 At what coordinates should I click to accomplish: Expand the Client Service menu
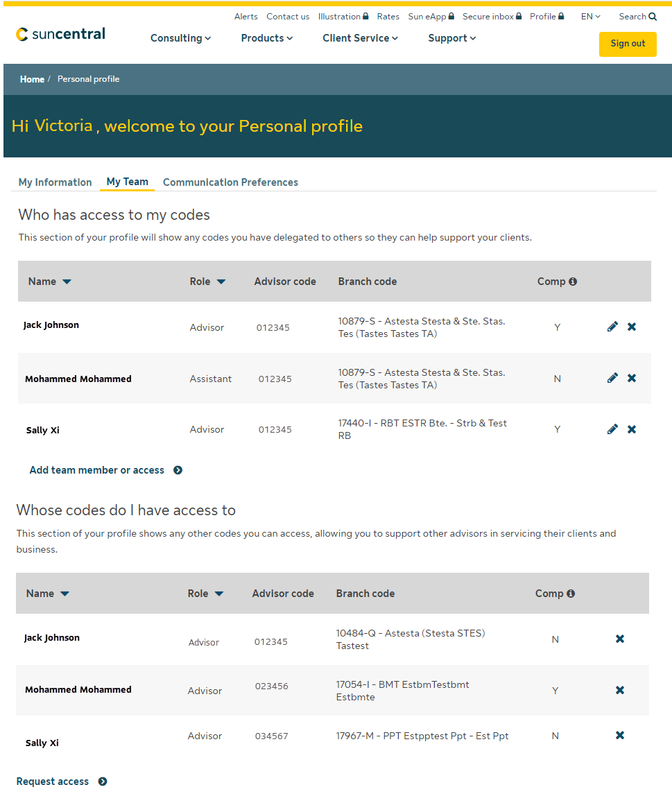point(360,38)
